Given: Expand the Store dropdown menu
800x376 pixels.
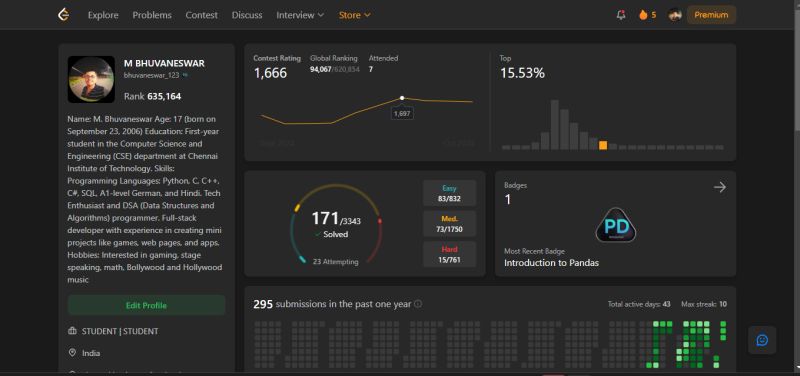Looking at the screenshot, I should pos(355,15).
